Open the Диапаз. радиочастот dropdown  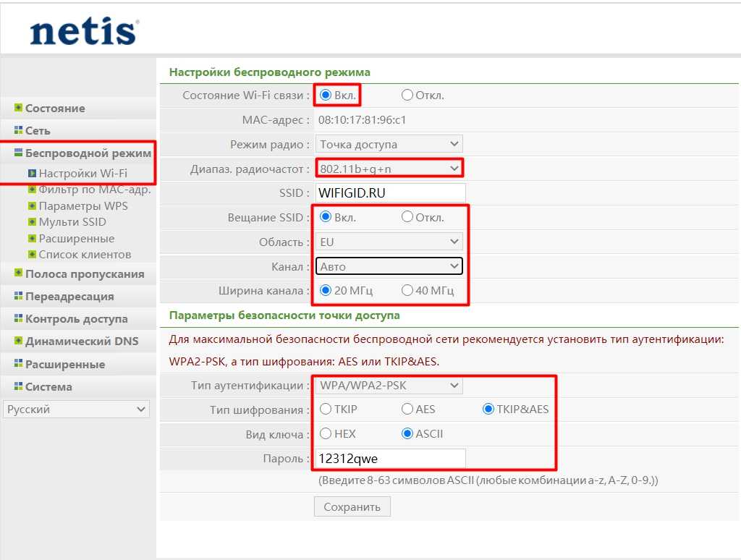[389, 169]
